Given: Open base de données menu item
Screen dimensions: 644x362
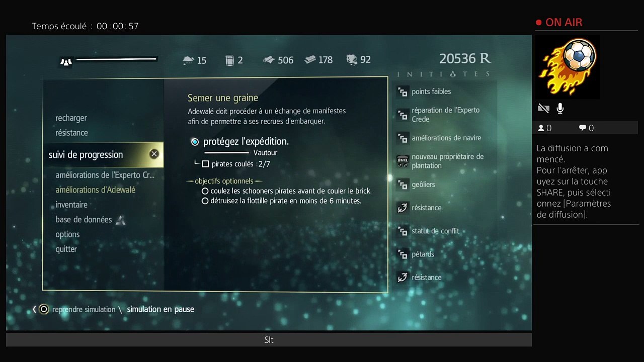Looking at the screenshot, I should click(84, 220).
